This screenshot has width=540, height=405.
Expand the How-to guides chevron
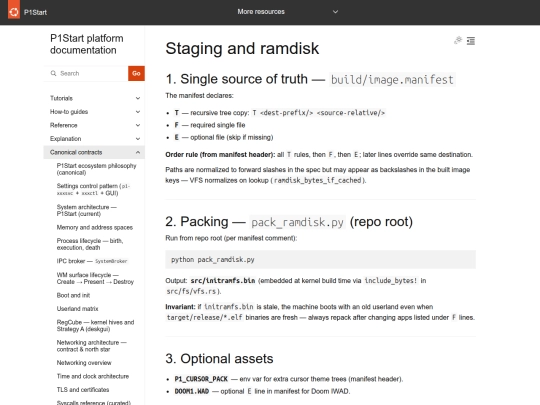coord(138,112)
